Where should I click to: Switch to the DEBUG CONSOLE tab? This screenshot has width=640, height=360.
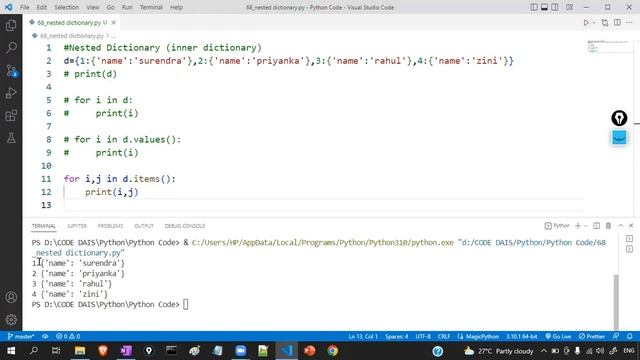tap(184, 226)
